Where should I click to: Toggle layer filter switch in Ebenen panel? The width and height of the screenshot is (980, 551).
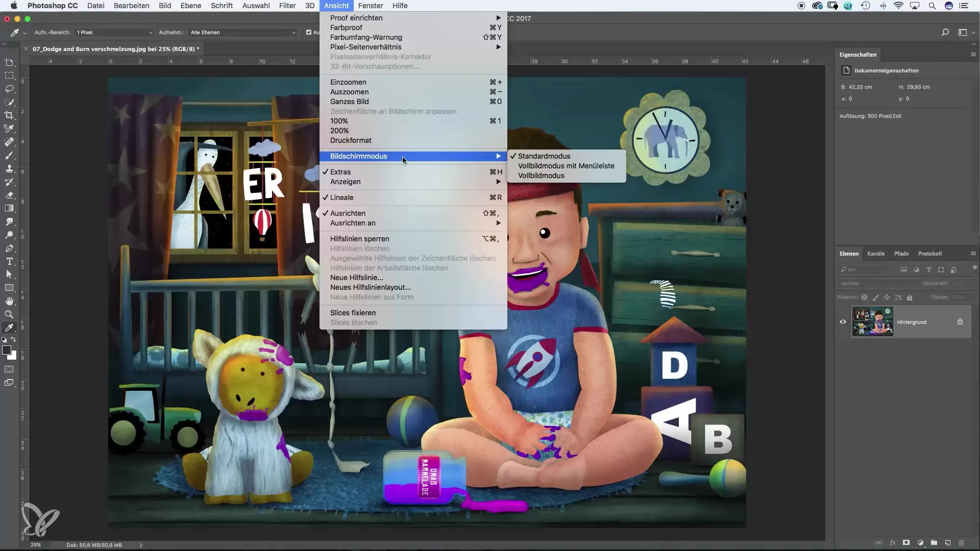974,267
